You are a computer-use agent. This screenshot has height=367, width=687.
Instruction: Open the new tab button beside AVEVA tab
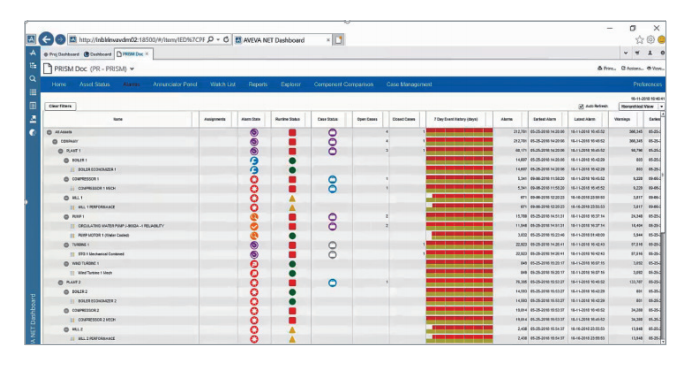click(339, 40)
